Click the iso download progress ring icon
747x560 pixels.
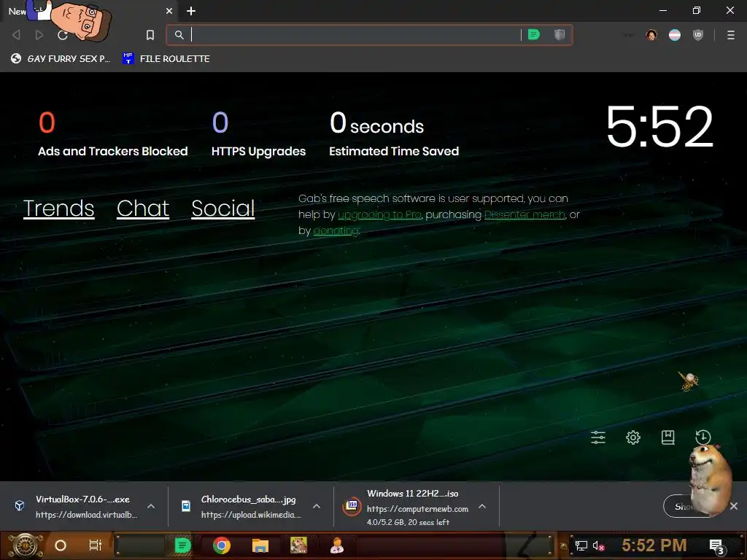352,506
